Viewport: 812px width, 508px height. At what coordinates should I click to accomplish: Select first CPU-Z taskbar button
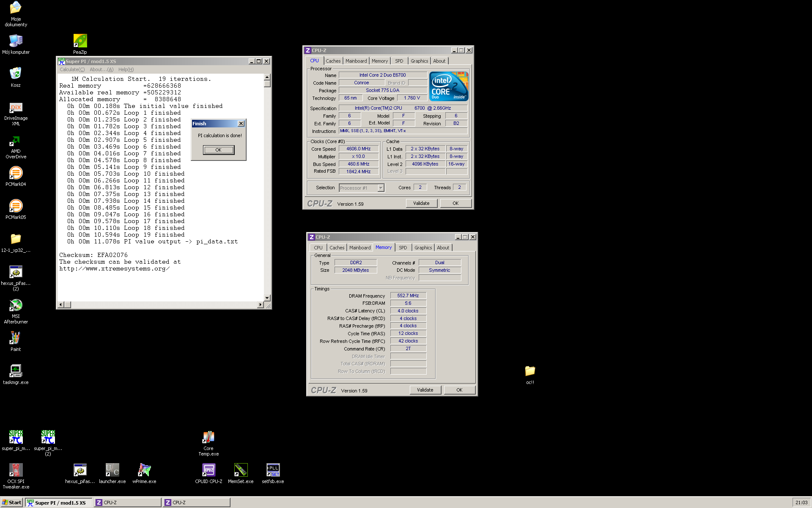(x=127, y=502)
